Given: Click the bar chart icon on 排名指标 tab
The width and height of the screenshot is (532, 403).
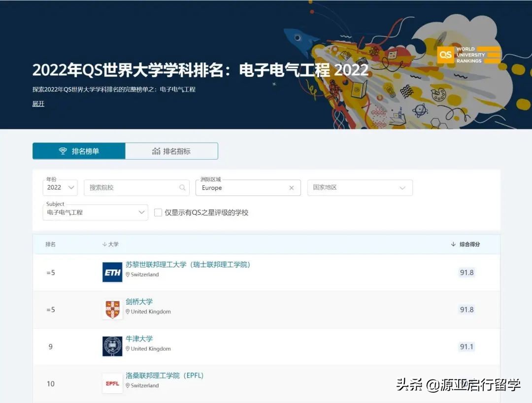Looking at the screenshot, I should point(158,151).
